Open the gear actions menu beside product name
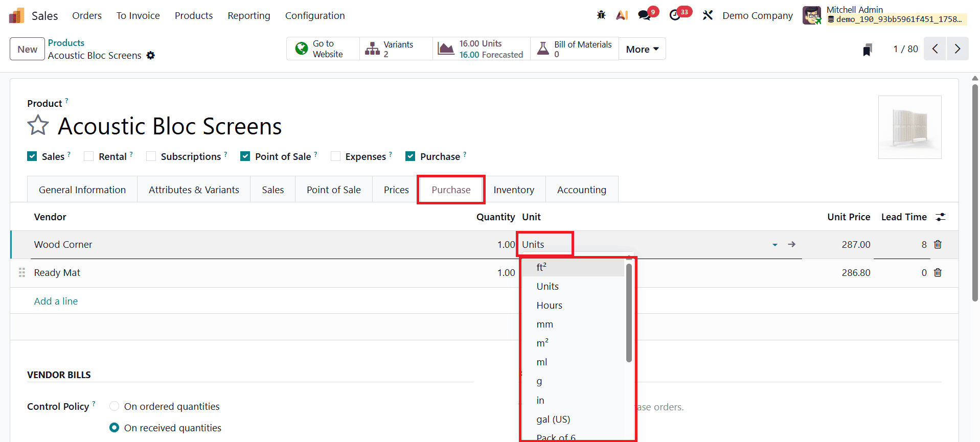The image size is (980, 442). click(150, 55)
